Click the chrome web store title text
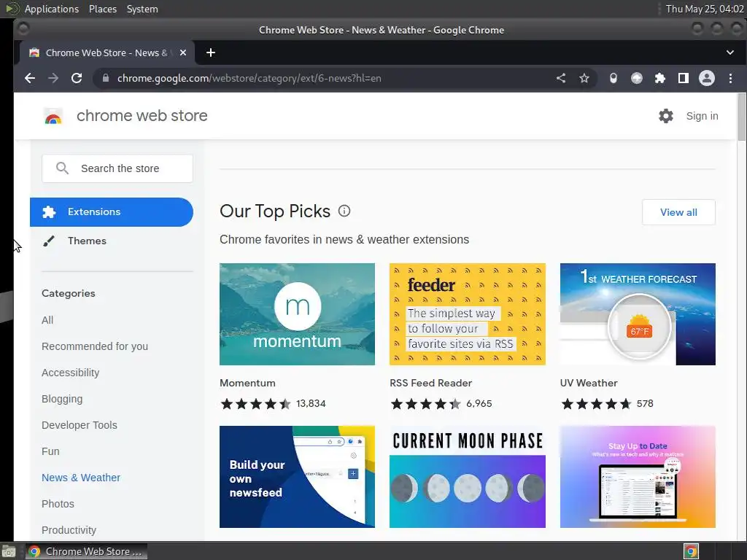 (x=142, y=116)
